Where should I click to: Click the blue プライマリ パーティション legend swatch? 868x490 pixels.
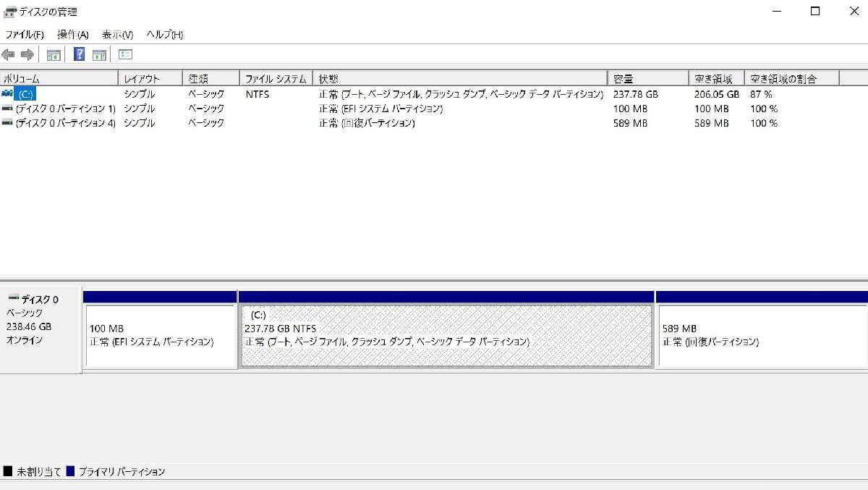click(70, 471)
